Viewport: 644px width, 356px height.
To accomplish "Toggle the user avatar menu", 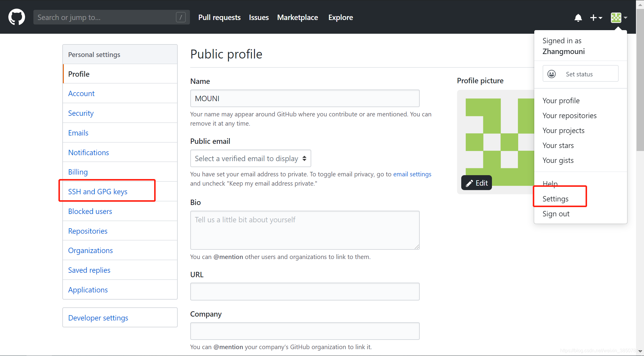I will click(619, 18).
